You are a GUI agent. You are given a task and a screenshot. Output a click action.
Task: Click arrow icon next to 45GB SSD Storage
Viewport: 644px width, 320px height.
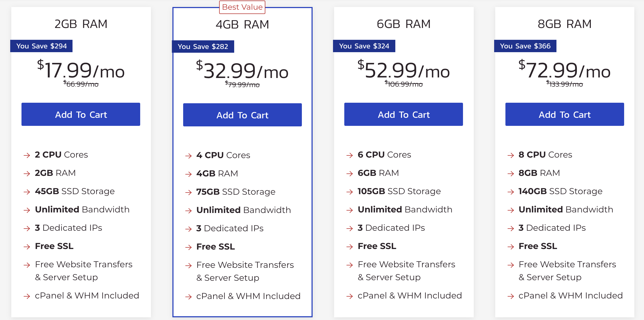click(x=27, y=192)
